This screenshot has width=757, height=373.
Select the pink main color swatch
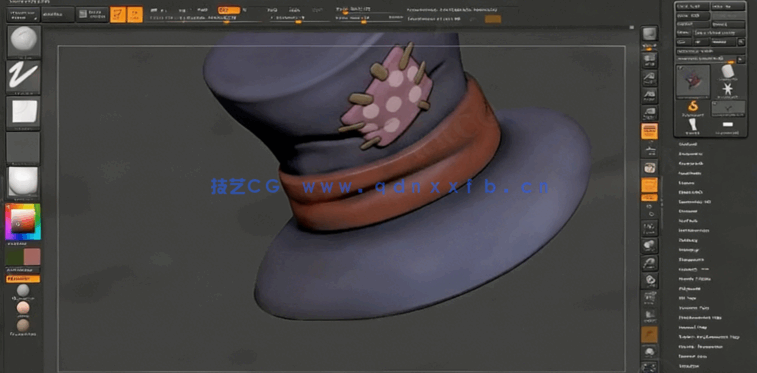(x=32, y=257)
